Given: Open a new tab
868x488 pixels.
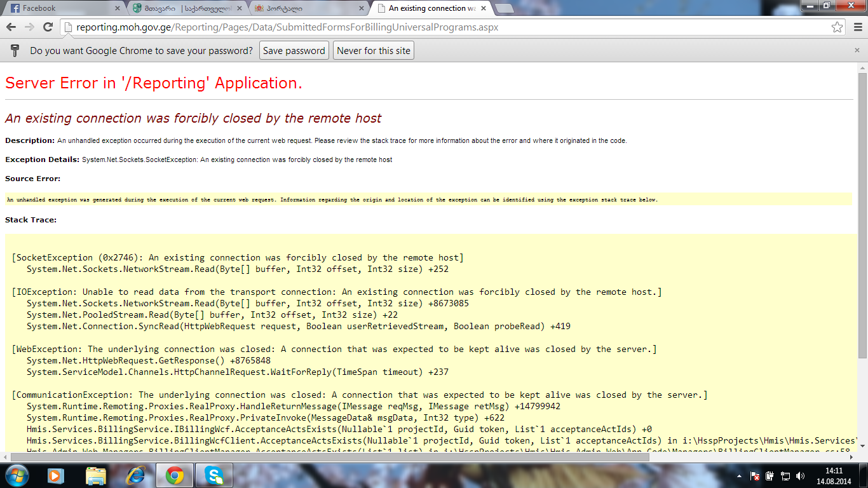Looking at the screenshot, I should [504, 8].
